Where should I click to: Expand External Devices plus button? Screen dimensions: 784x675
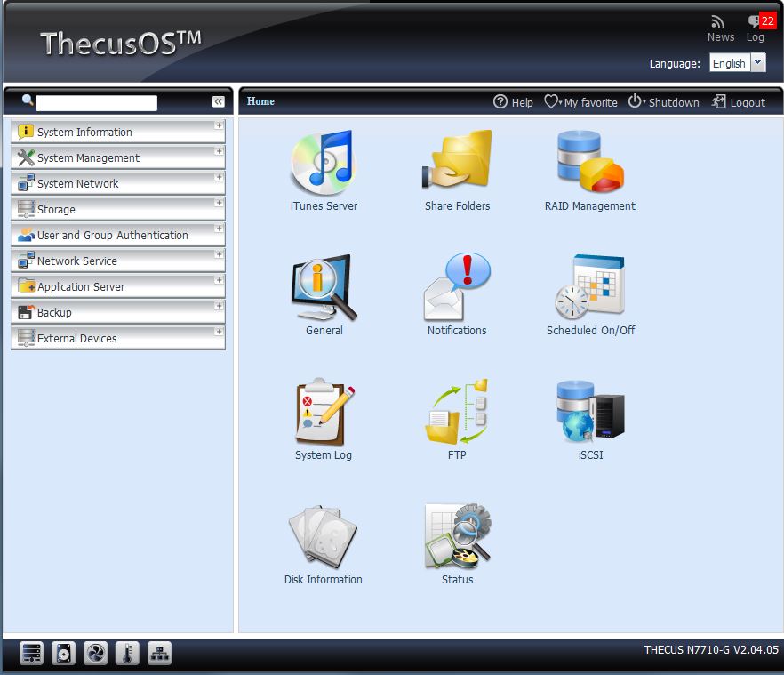pyautogui.click(x=219, y=331)
